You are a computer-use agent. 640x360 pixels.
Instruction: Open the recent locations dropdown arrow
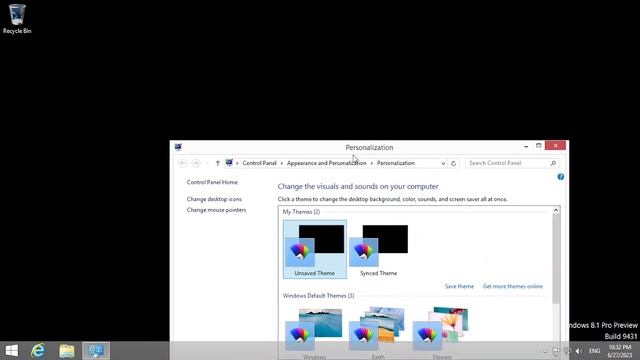click(207, 163)
